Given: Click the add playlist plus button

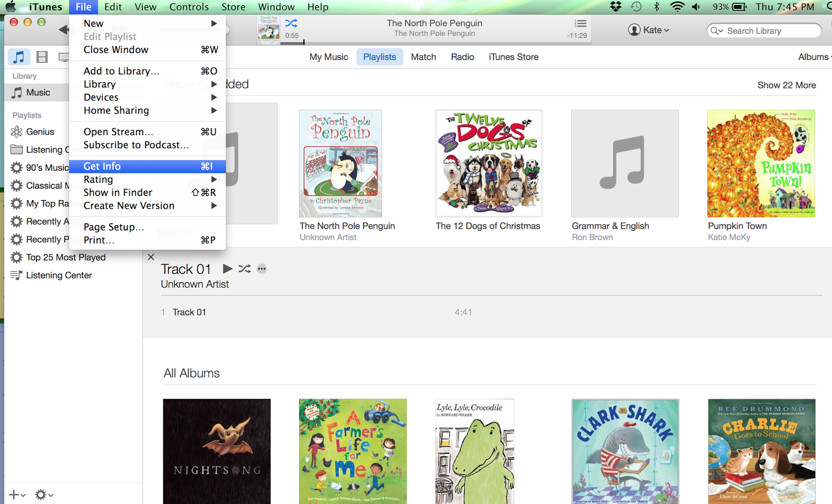Looking at the screenshot, I should (17, 495).
